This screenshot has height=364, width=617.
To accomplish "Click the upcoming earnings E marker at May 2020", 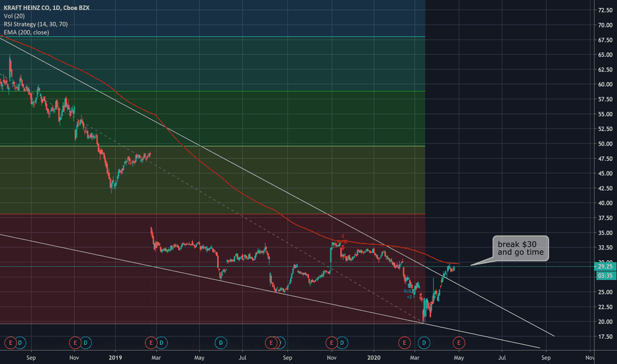I will click(459, 343).
